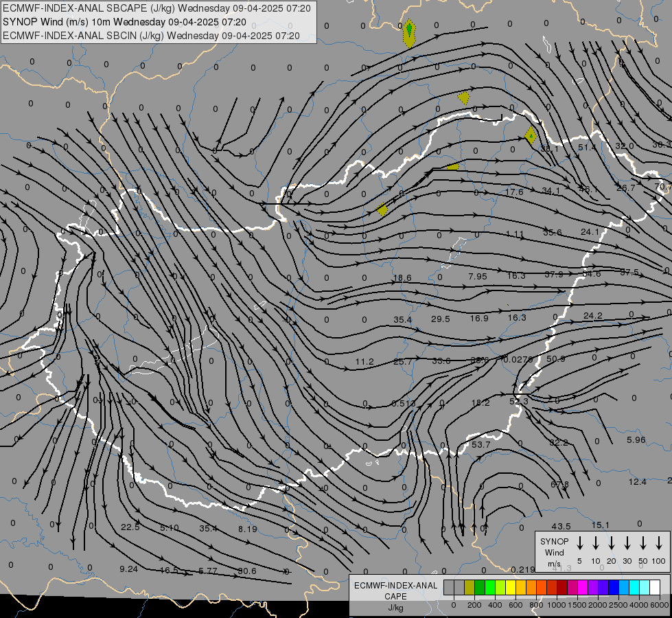Click the SBCAPE title line in the header box
672x618 pixels.
(157, 8)
